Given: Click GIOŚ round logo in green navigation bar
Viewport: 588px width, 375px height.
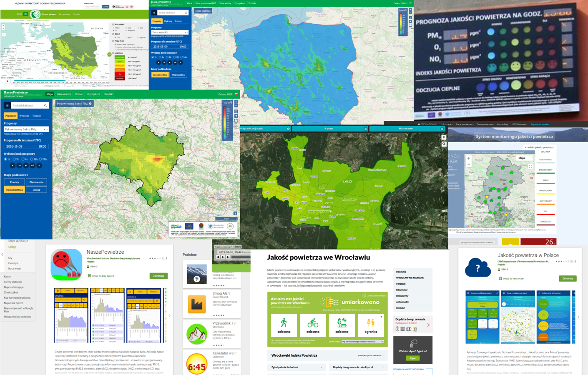Looking at the screenshot, I should tap(35, 14).
